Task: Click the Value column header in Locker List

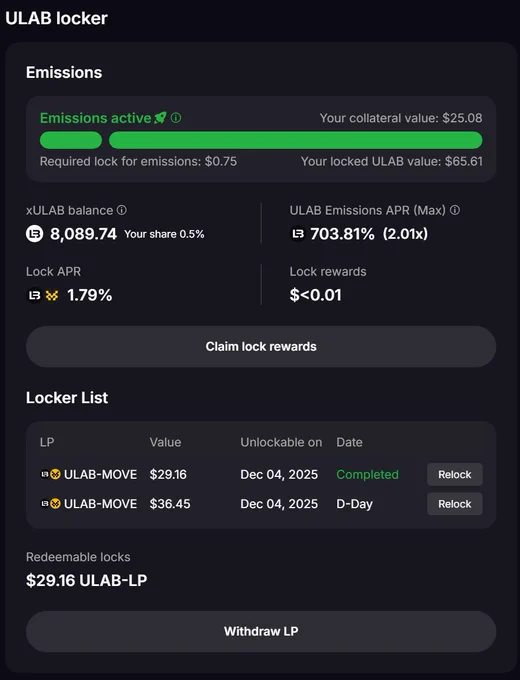Action: pos(165,442)
